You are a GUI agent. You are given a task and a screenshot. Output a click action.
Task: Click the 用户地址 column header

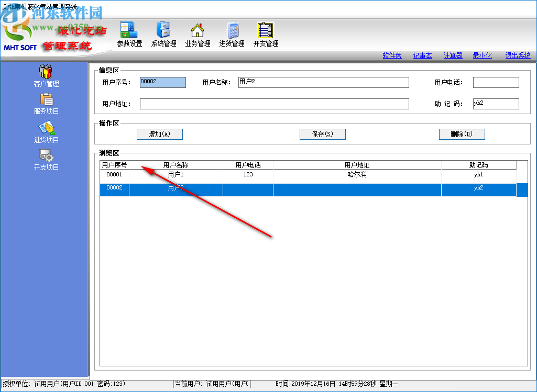(x=357, y=165)
